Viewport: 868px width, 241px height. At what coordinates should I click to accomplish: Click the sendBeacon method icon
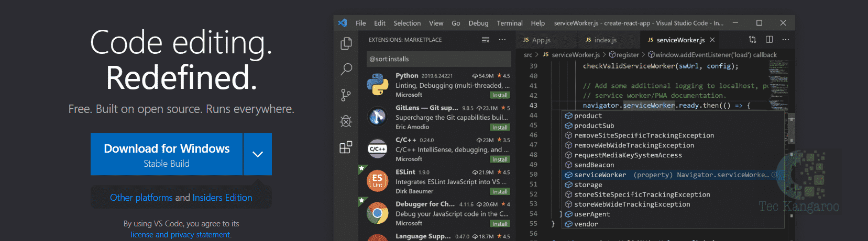[x=568, y=165]
